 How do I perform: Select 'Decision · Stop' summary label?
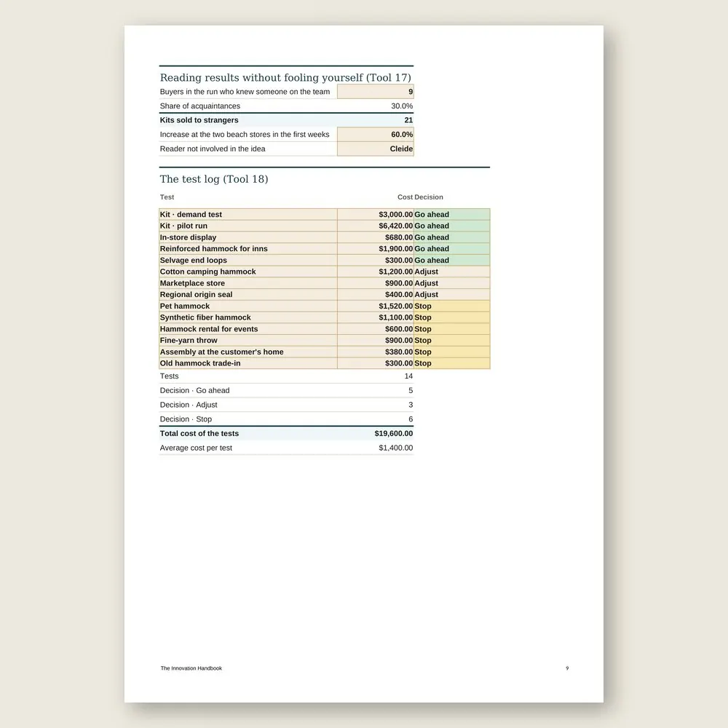[x=186, y=419]
